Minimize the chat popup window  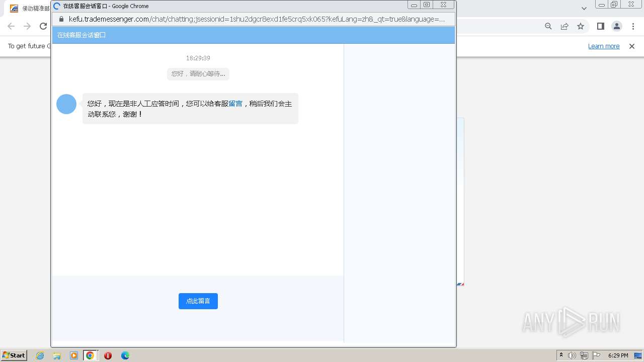(414, 5)
